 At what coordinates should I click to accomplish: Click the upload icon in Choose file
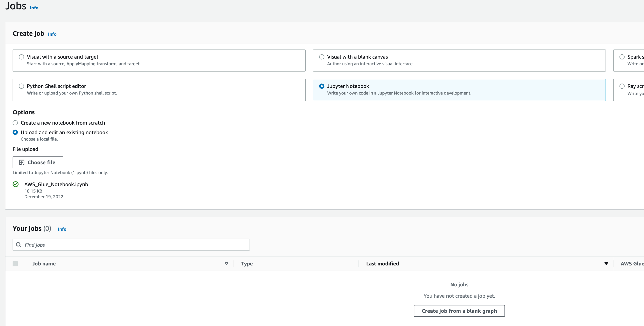pyautogui.click(x=22, y=162)
